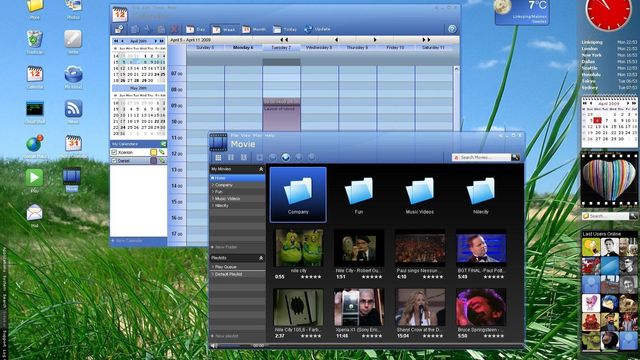Image resolution: width=640 pixels, height=360 pixels.
Task: Click the red analog clock widget
Action: coord(608,14)
